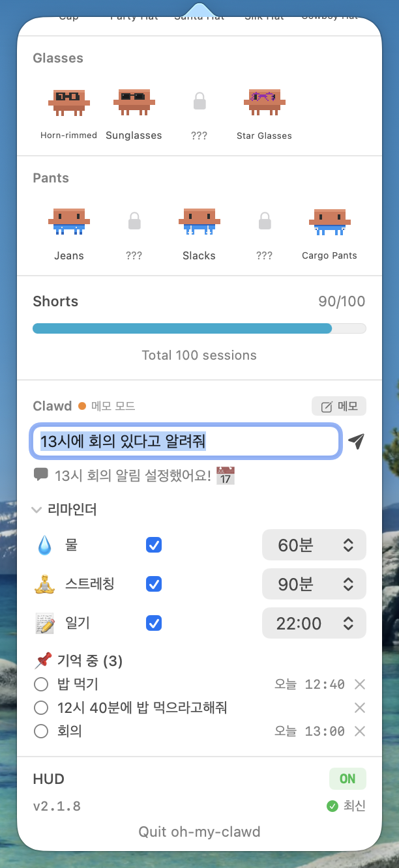Image resolution: width=399 pixels, height=868 pixels.
Task: Open the 60분 interval dropdown
Action: click(314, 545)
